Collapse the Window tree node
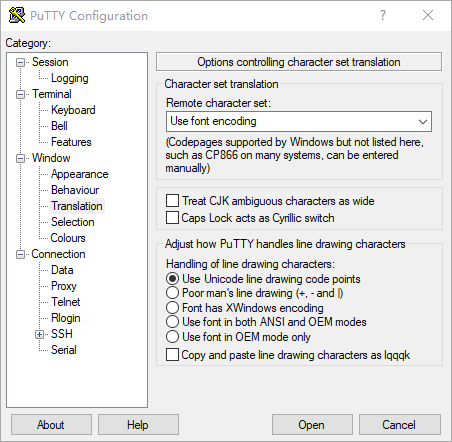This screenshot has width=452, height=442. pos(21,158)
